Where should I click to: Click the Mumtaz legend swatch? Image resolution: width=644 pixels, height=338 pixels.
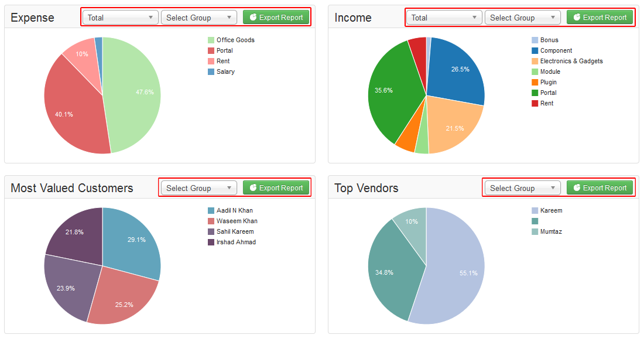(535, 231)
